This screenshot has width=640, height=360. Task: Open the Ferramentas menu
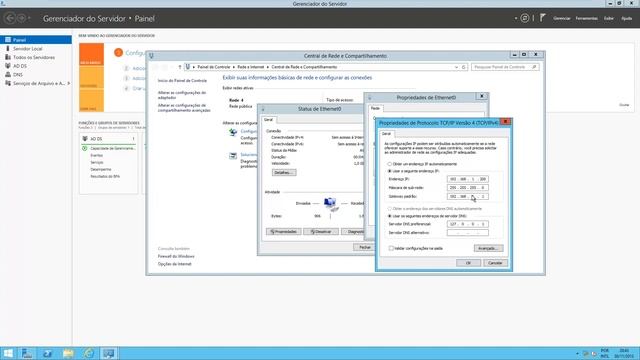(587, 18)
